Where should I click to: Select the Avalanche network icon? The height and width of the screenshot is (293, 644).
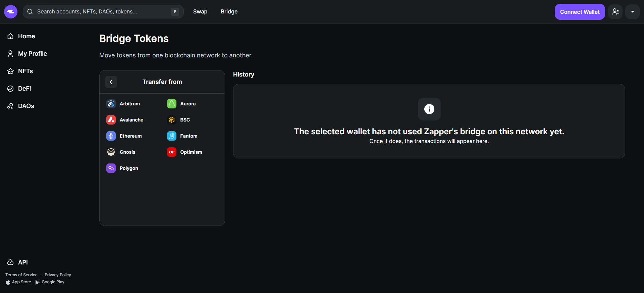point(111,120)
